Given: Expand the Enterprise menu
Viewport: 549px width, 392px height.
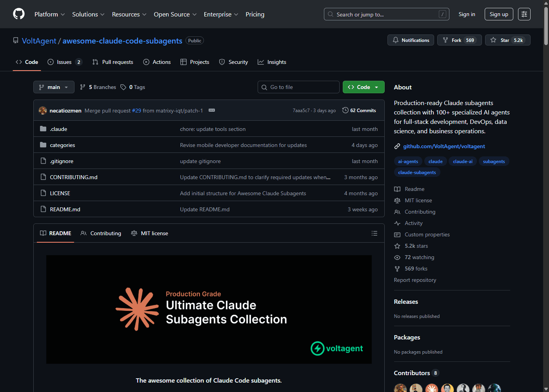Looking at the screenshot, I should pyautogui.click(x=221, y=14).
